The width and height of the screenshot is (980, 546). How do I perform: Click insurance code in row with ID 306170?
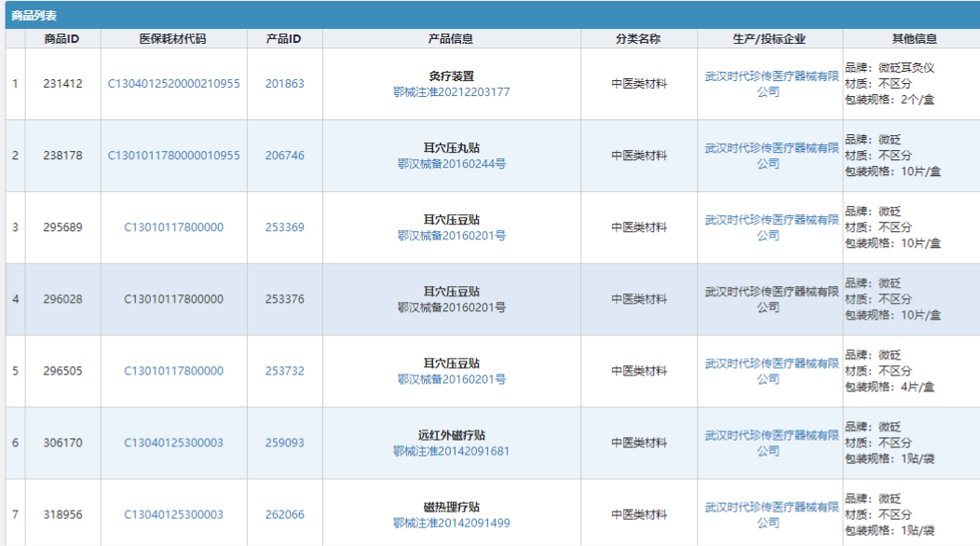coord(174,444)
